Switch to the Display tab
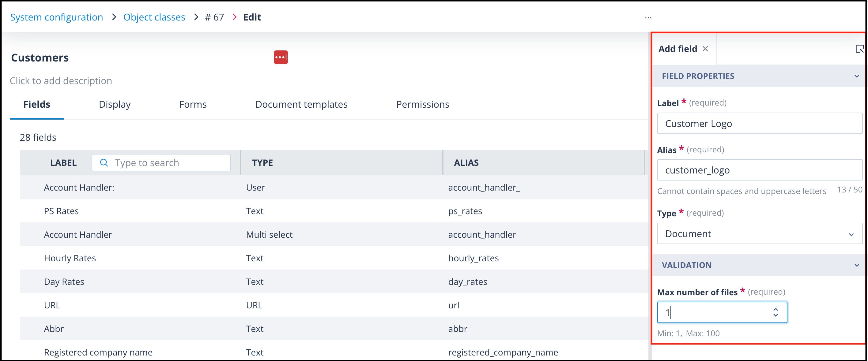This screenshot has width=868, height=361. click(115, 104)
